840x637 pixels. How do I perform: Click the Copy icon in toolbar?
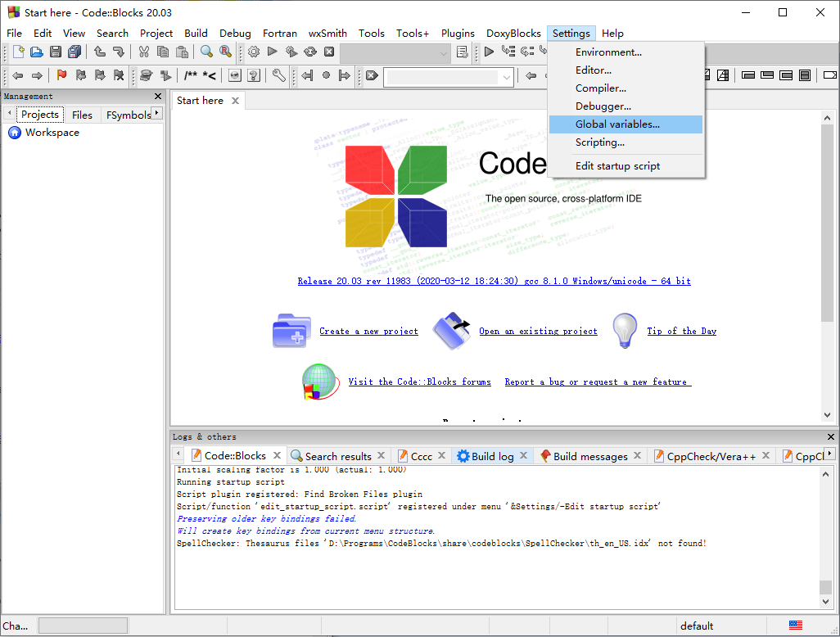(x=163, y=52)
